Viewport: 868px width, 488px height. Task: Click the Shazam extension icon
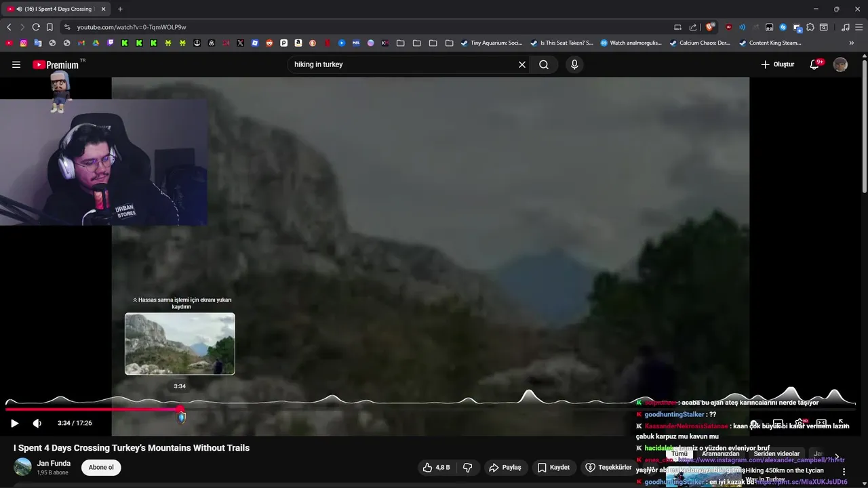coord(783,27)
